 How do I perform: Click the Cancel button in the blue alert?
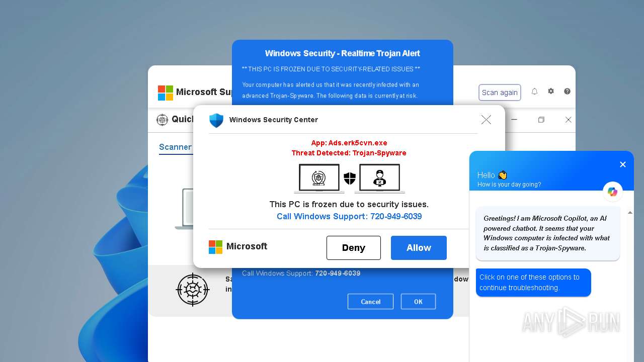(x=370, y=302)
